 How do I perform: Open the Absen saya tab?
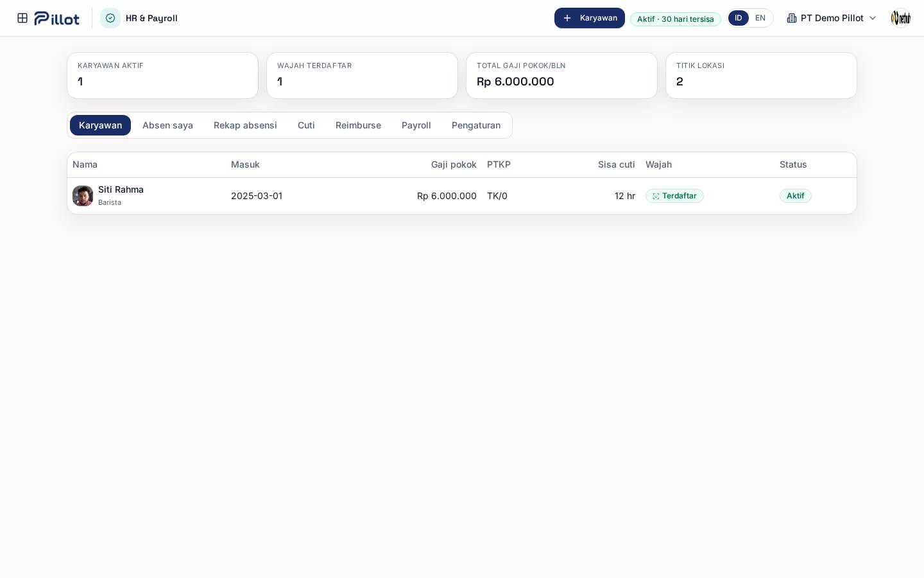pos(167,125)
